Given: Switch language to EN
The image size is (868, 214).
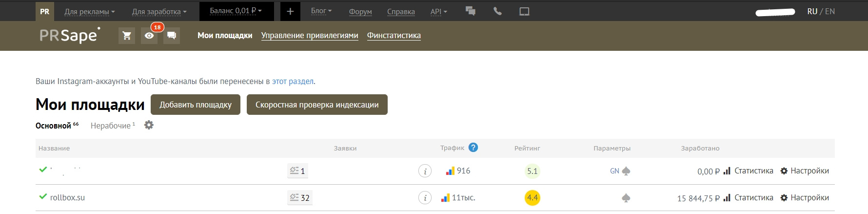Looking at the screenshot, I should 829,11.
